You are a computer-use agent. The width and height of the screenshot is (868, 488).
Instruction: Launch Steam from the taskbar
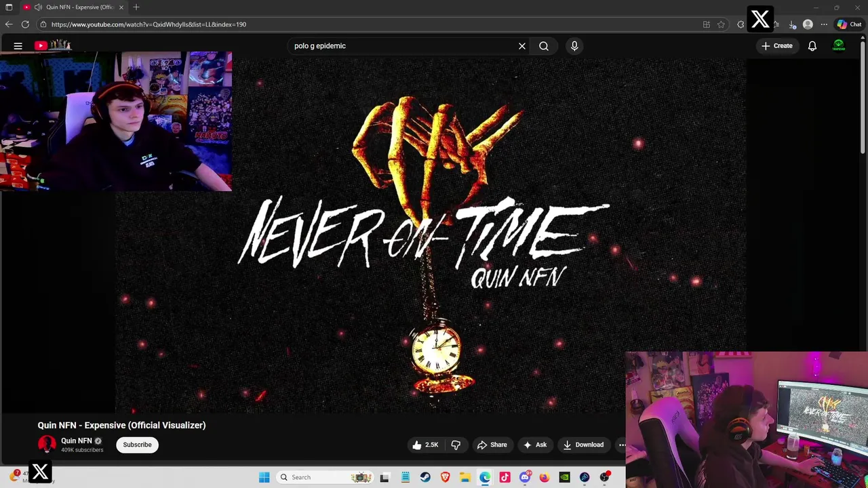[425, 477]
